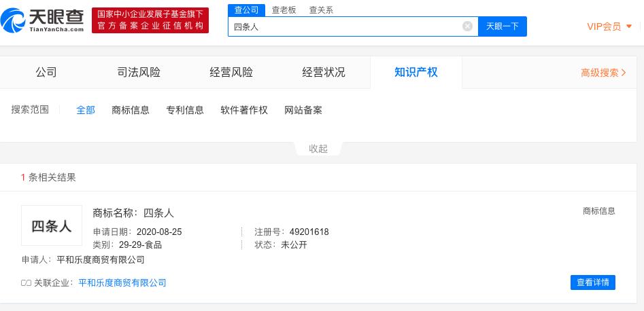
Task: Filter search scope by 全部
Action: [x=86, y=110]
